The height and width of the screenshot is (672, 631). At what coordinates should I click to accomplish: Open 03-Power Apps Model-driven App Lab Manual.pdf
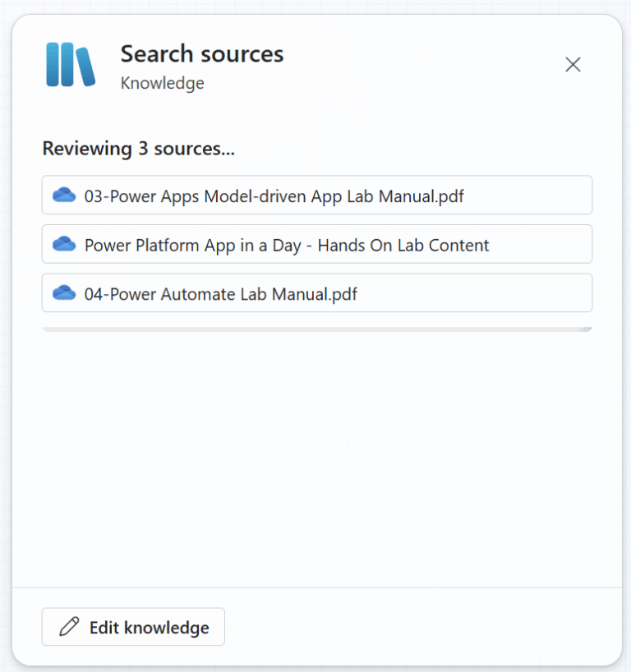pos(317,196)
